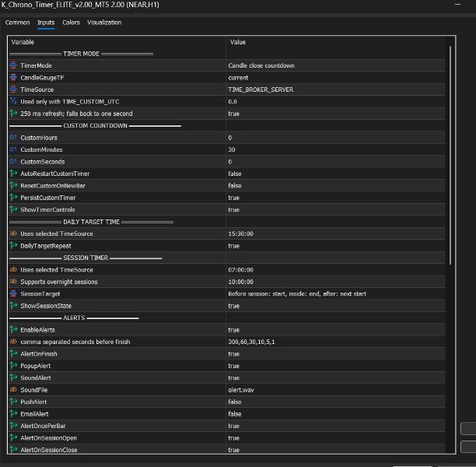Click the enum icon beside TimerMode
Screen dimensions: 476x467
pyautogui.click(x=13, y=65)
